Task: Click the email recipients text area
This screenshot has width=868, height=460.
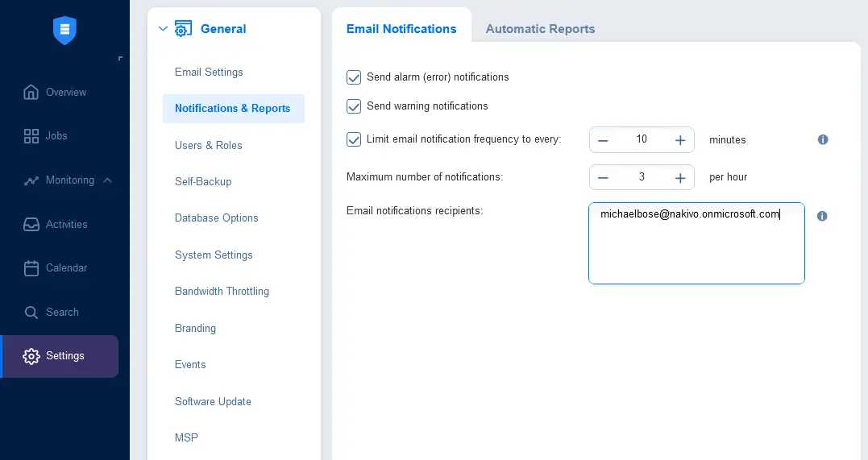Action: (696, 243)
